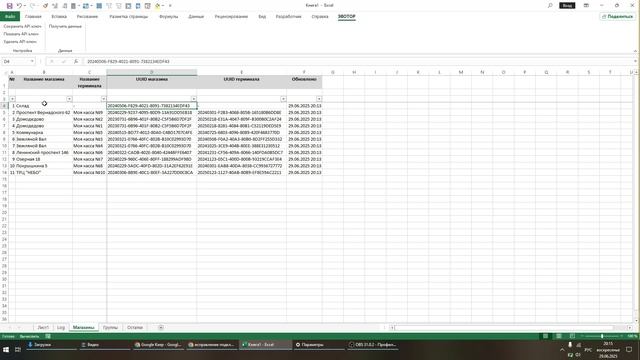Open filter dropdown for UUID терминала column
Screen dimensions: 640x360
[x=283, y=99]
